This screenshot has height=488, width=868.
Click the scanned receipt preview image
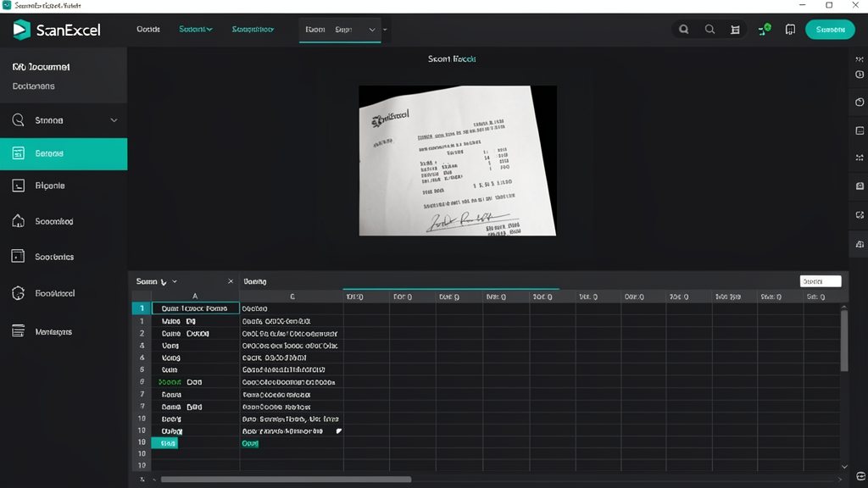[458, 160]
